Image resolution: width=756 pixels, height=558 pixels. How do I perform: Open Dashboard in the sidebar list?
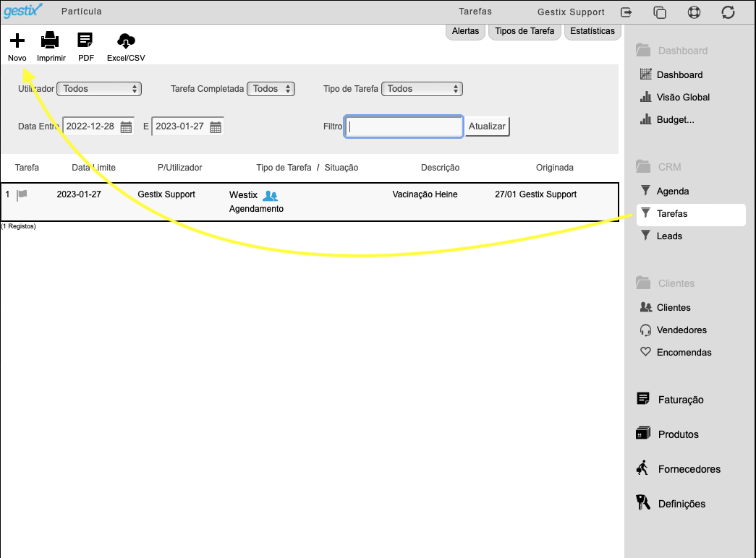coord(679,74)
